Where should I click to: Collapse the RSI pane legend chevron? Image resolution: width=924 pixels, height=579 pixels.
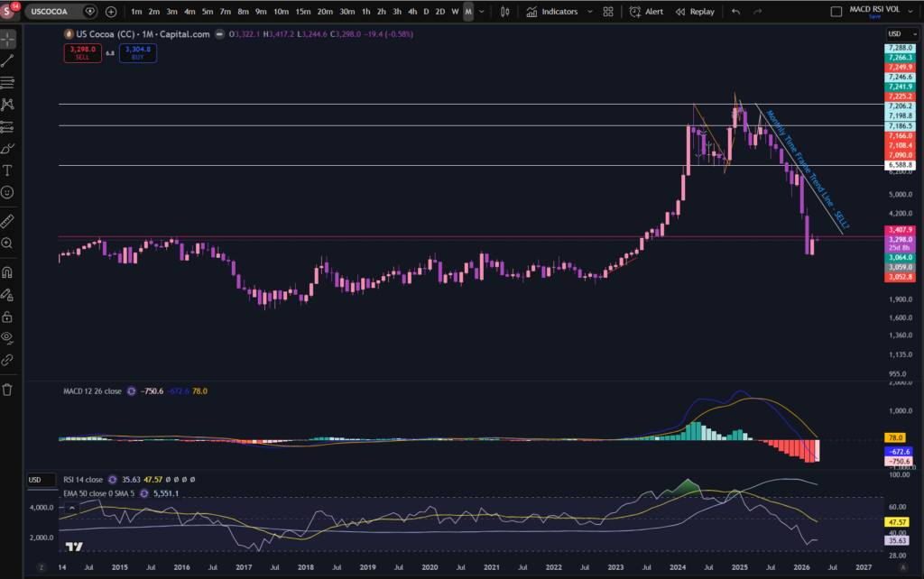[x=72, y=508]
